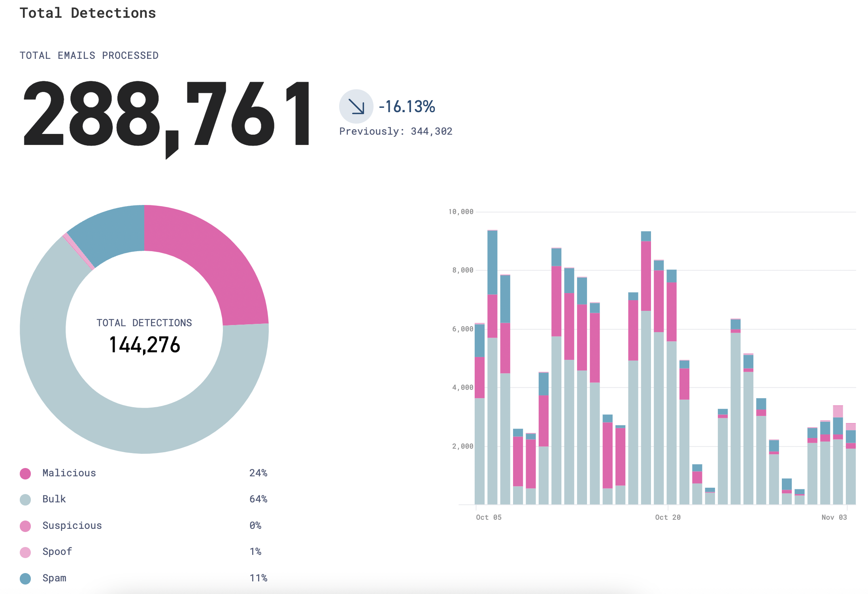Image resolution: width=868 pixels, height=594 pixels.
Task: Click the last bar at chart's right edge
Action: 851,464
